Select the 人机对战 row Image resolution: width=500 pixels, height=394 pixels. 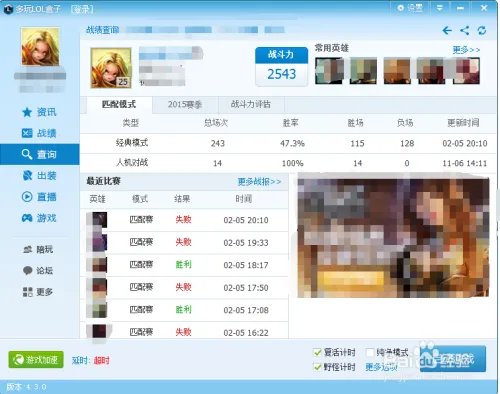click(288, 163)
